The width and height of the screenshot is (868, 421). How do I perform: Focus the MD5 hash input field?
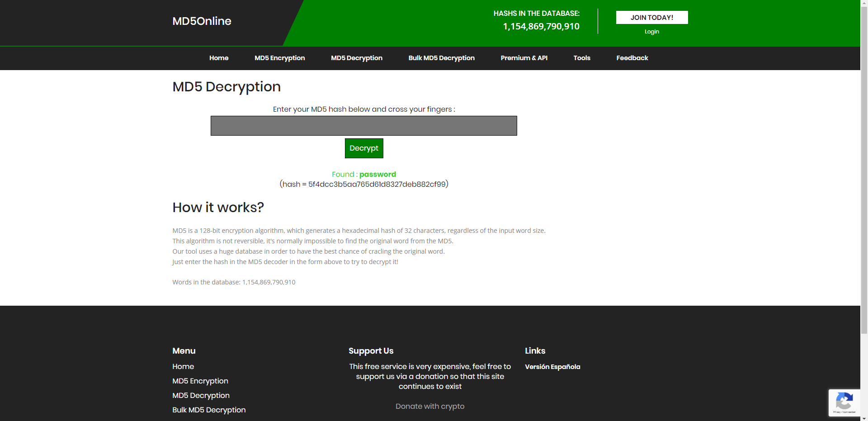coord(363,126)
